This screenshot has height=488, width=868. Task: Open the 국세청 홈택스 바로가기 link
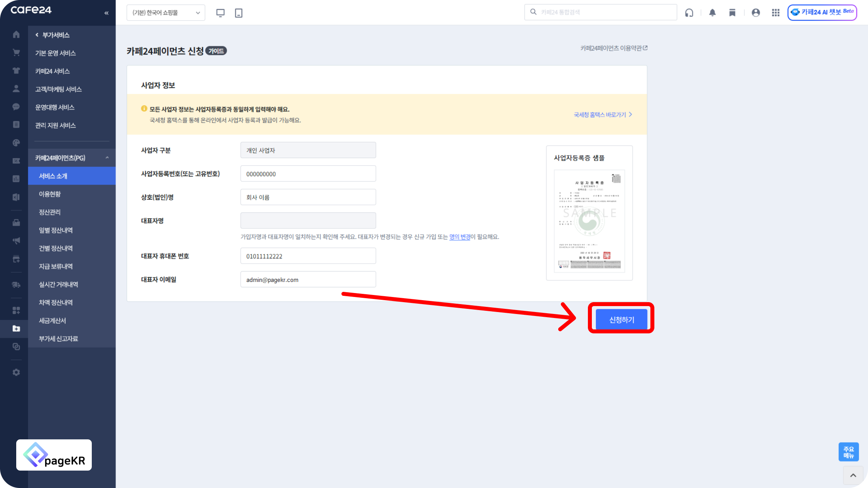coord(603,115)
